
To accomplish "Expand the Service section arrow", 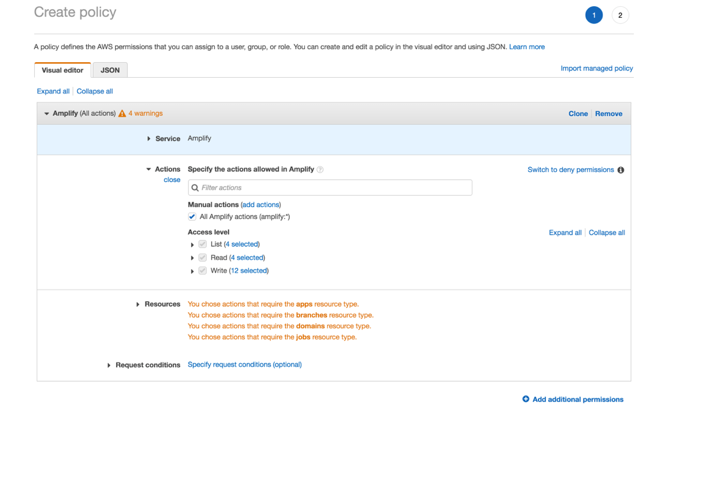I will (149, 139).
